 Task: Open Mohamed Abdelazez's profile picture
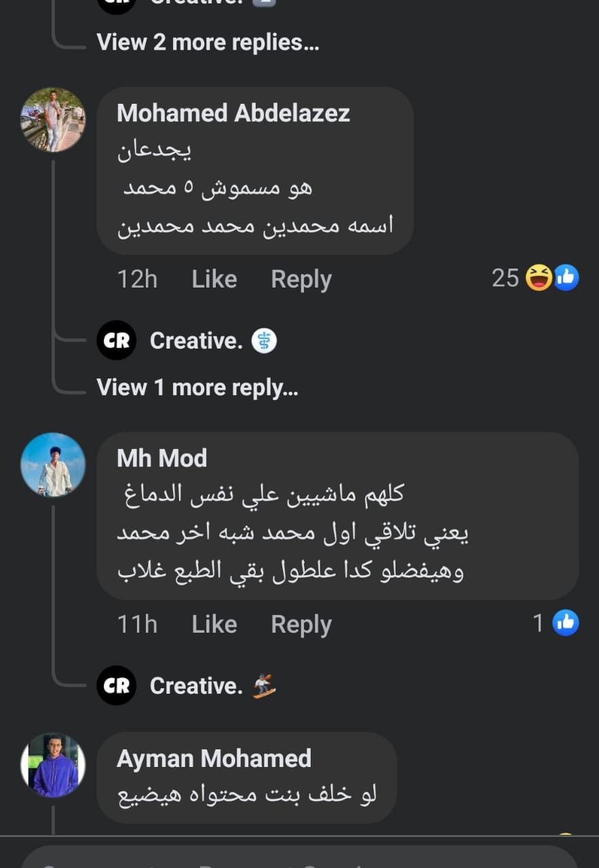point(53,119)
